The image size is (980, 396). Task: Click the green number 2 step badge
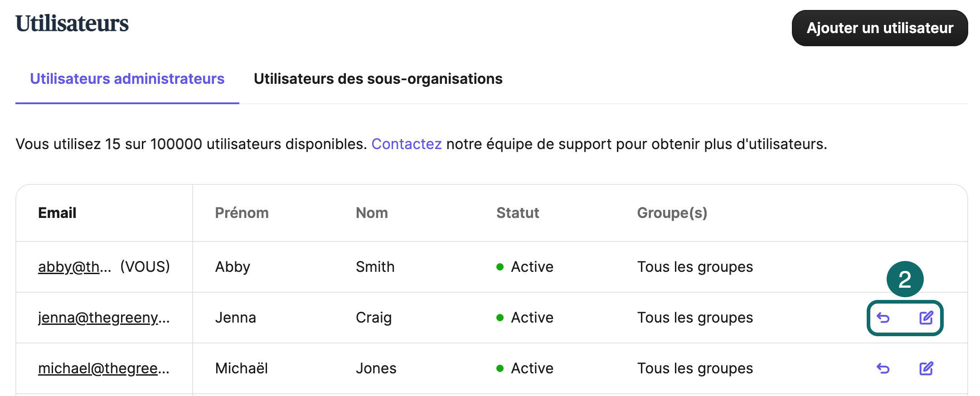pyautogui.click(x=905, y=279)
